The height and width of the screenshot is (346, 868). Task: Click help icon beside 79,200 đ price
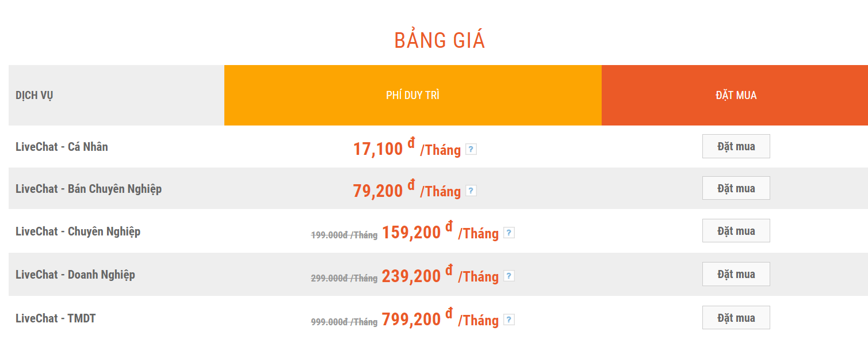pyautogui.click(x=471, y=191)
